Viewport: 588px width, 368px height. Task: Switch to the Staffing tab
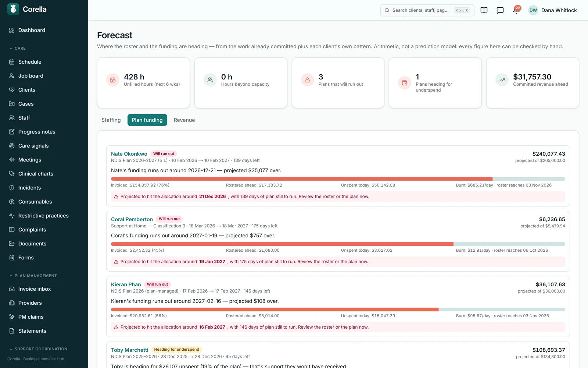pos(111,120)
